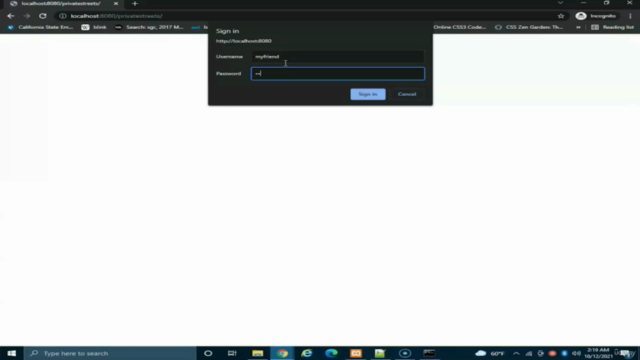View site information icon in address bar

coord(62,16)
